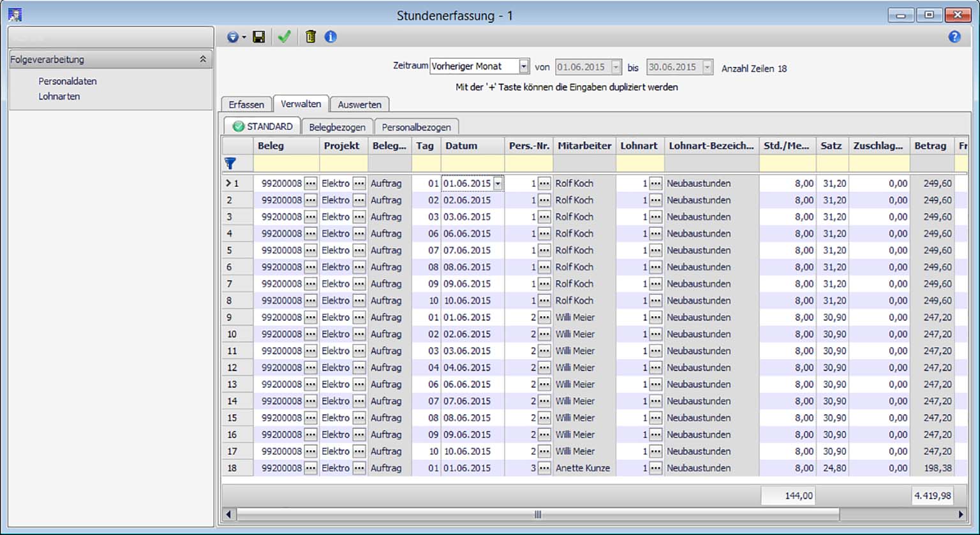Click the horizontal scrollbar right arrow
Viewport: 980px width, 535px height.
961,514
